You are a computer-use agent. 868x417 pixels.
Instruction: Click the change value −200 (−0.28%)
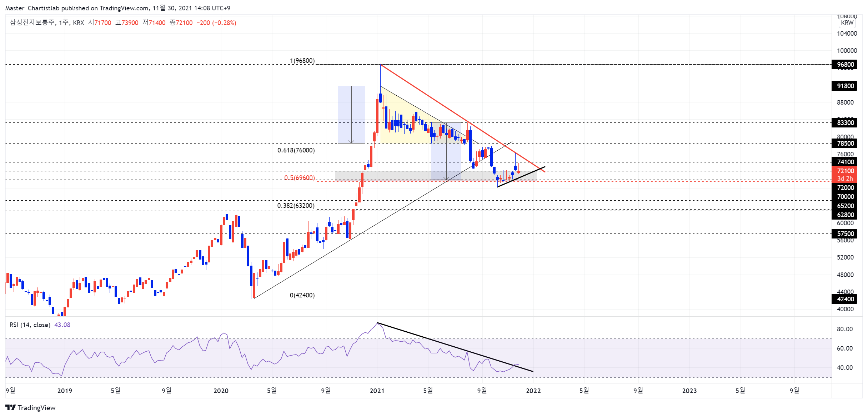(216, 23)
